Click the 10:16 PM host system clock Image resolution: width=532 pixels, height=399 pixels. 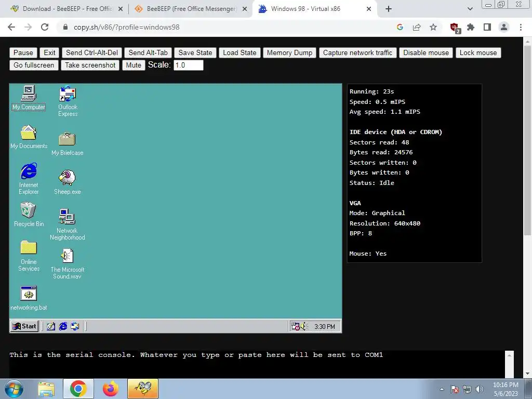coord(506,389)
